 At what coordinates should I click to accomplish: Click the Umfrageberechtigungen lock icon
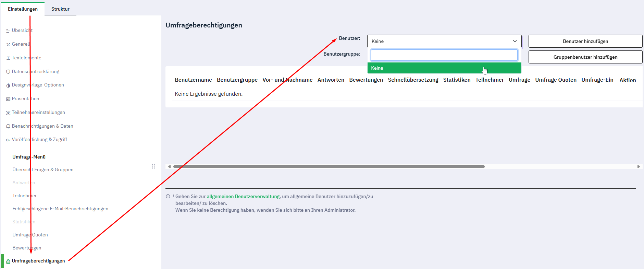pos(8,261)
